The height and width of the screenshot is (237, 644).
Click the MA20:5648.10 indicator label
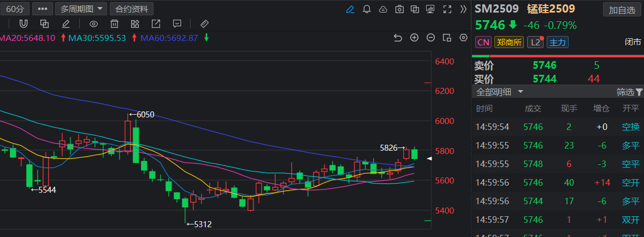27,38
